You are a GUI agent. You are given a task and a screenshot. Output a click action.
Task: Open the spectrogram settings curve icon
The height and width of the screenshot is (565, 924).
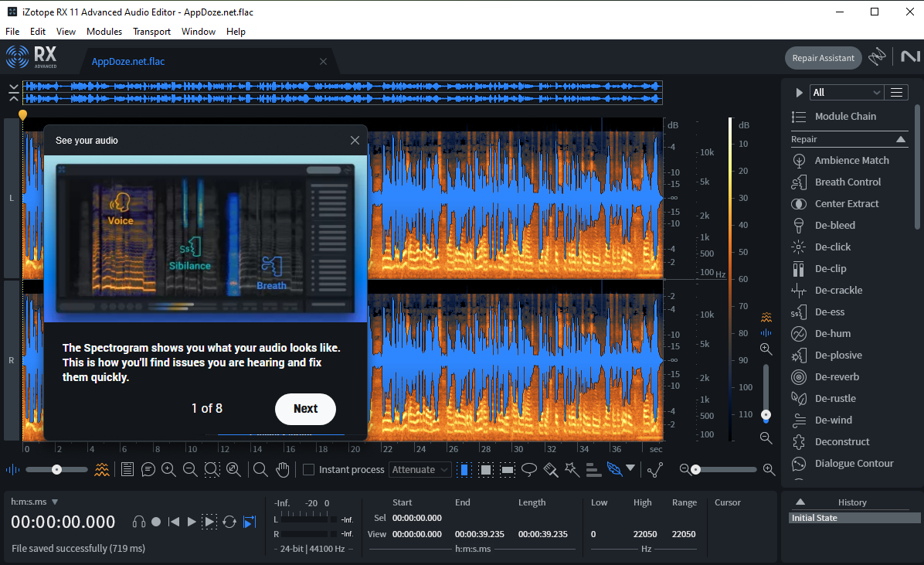point(654,469)
